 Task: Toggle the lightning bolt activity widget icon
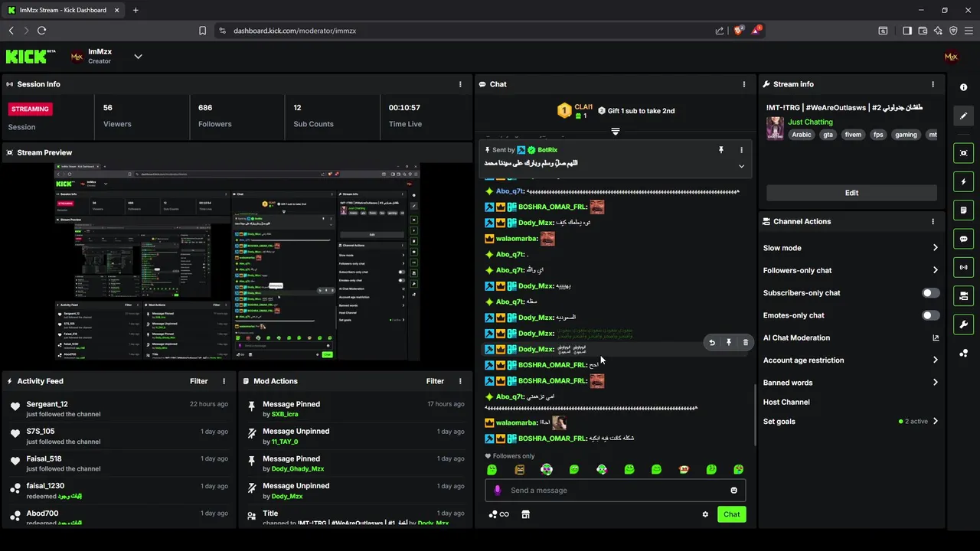[x=963, y=182]
